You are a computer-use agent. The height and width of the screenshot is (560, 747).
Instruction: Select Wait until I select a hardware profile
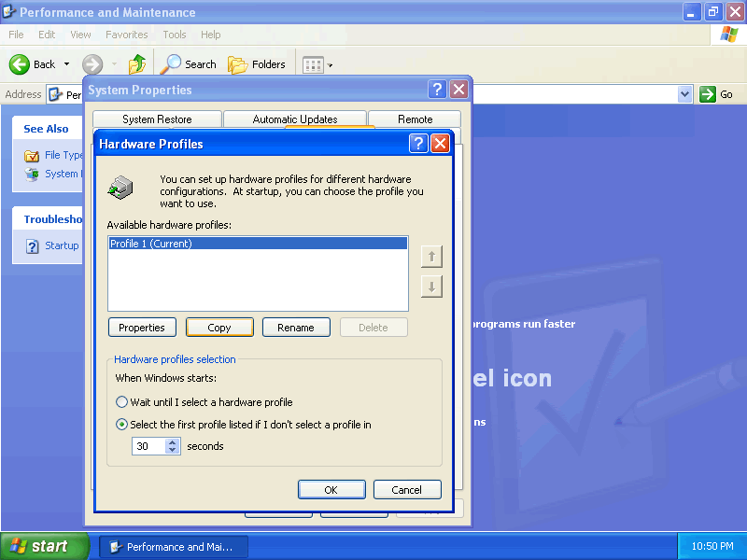pyautogui.click(x=122, y=402)
